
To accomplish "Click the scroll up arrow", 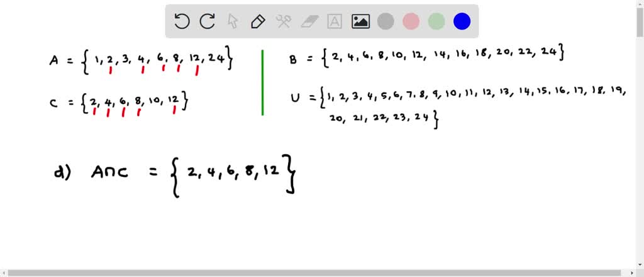I will click(x=640, y=3).
